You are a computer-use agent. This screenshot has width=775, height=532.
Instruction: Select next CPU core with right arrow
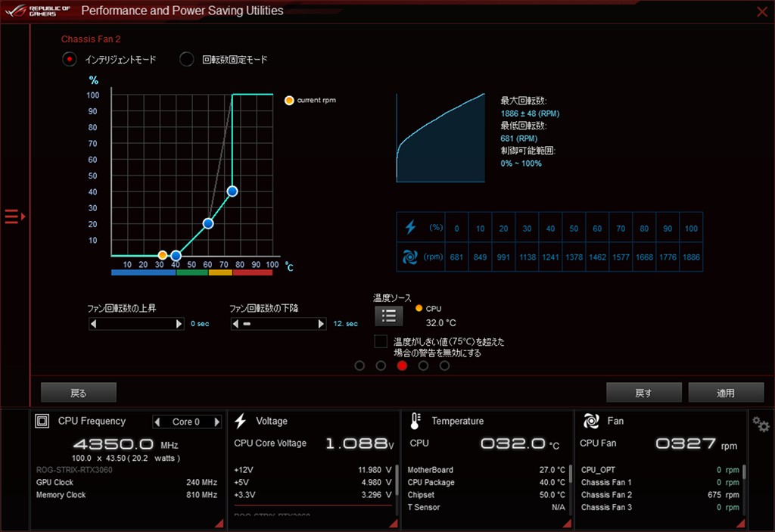(x=216, y=422)
